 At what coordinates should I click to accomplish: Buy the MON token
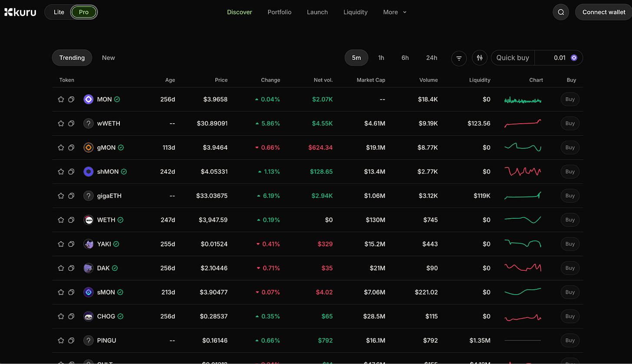[570, 99]
